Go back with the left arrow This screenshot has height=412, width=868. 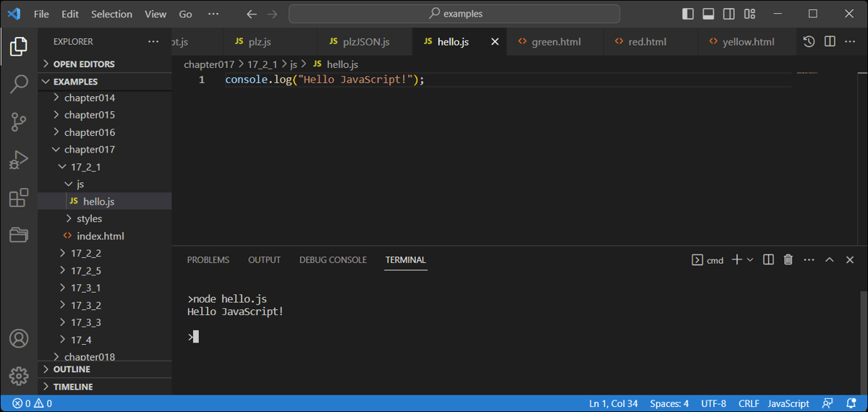pos(251,14)
